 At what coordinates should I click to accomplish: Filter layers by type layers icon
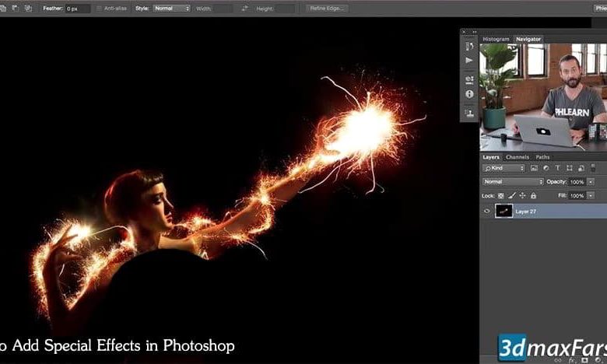click(x=557, y=168)
